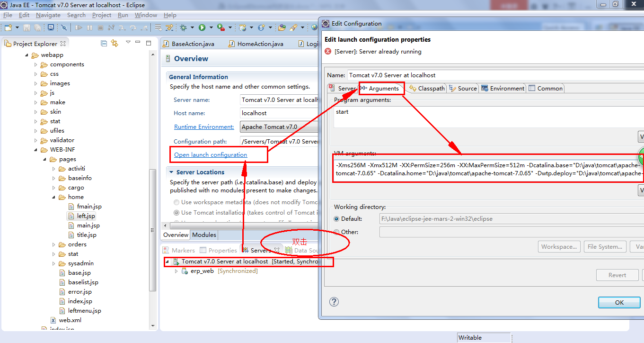
Task: Click the Resume debug icon
Action: tap(79, 27)
